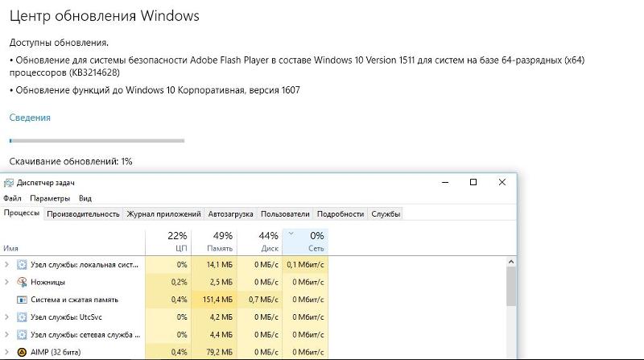Click the AIMP (32 бита) process icon
The image size is (644, 360).
pyautogui.click(x=22, y=352)
